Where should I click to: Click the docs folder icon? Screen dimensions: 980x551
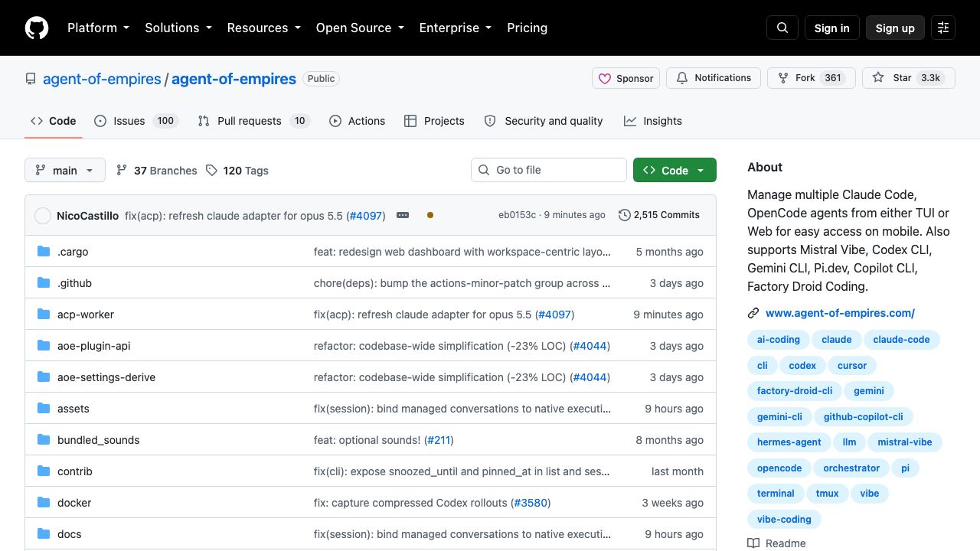[x=44, y=533]
